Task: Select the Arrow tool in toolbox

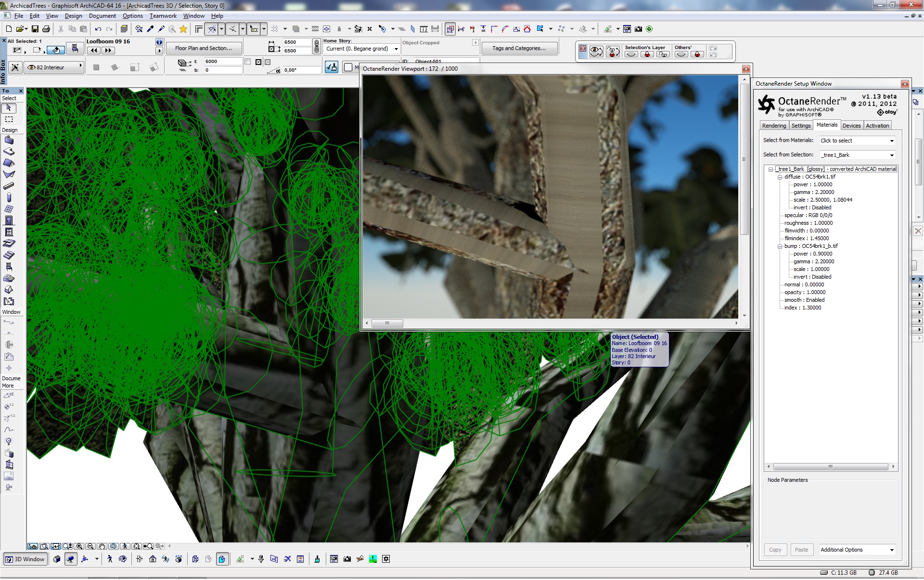Action: coord(9,108)
